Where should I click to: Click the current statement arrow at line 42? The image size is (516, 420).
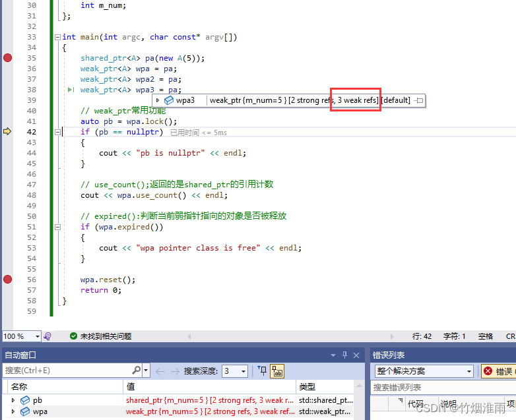tap(7, 132)
